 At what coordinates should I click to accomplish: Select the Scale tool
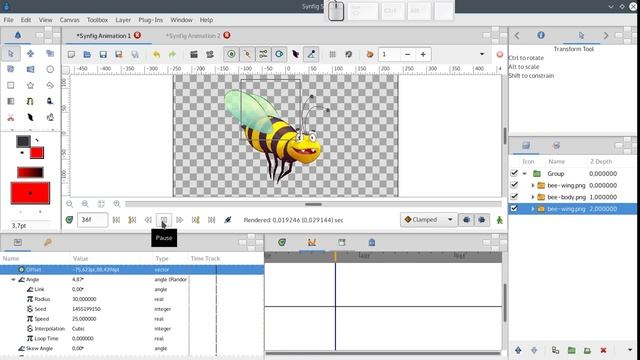click(x=50, y=54)
